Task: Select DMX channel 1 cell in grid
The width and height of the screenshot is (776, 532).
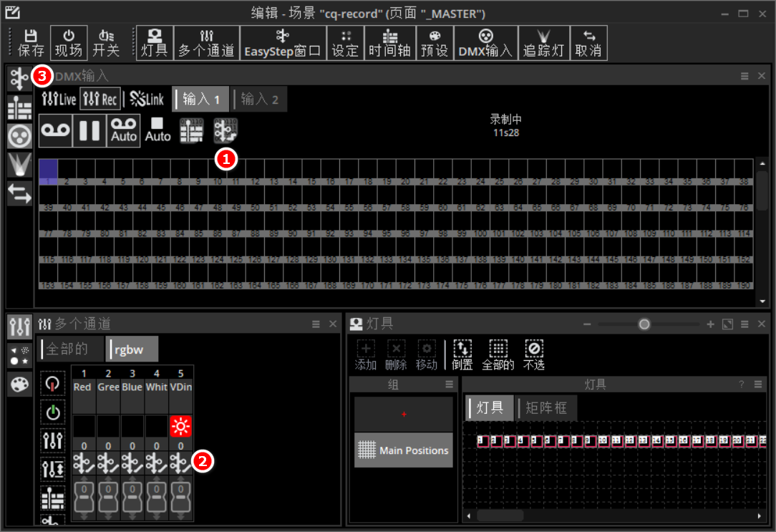Action: pyautogui.click(x=48, y=172)
